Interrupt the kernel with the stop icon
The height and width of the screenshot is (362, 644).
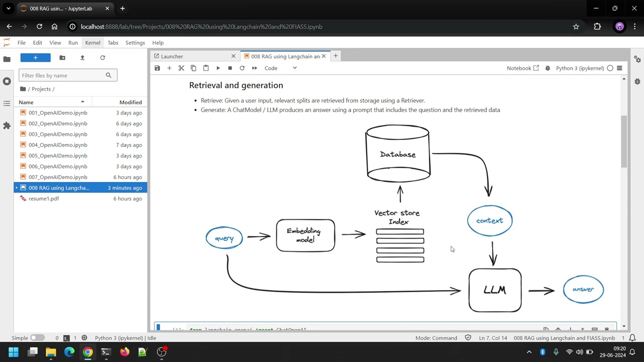point(230,68)
